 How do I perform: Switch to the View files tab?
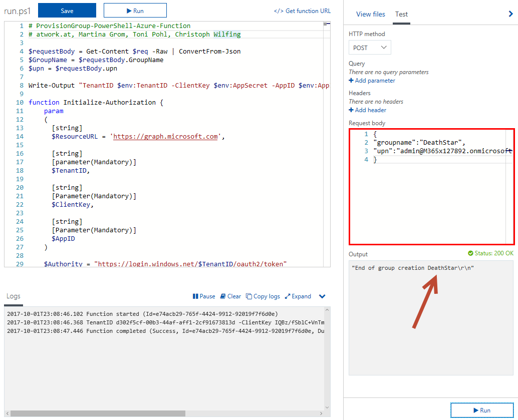tap(370, 14)
